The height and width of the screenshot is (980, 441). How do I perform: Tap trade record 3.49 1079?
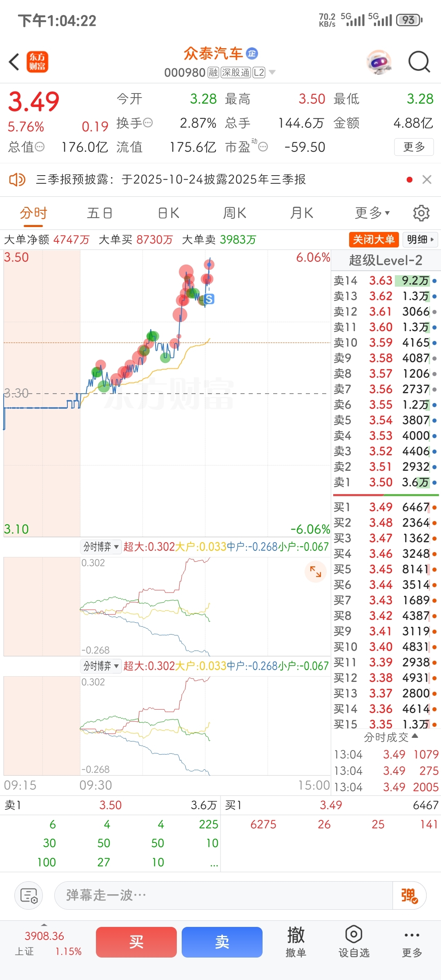pyautogui.click(x=386, y=755)
